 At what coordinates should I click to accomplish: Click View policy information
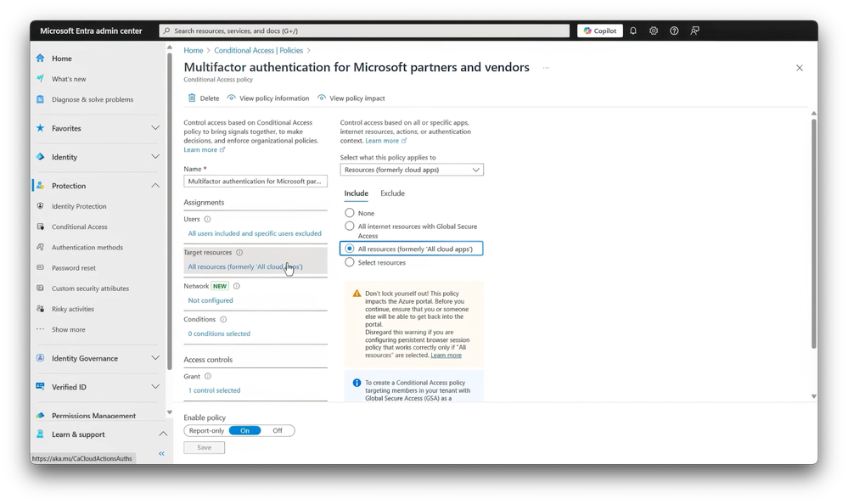tap(268, 98)
